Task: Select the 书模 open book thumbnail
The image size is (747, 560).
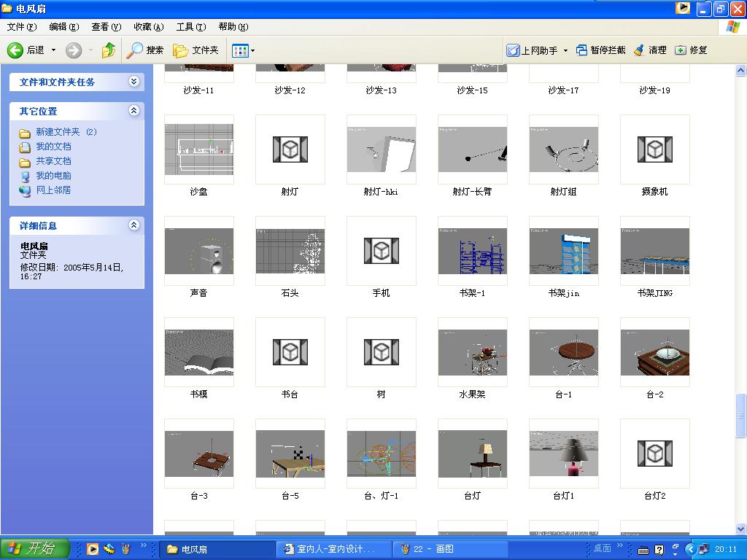Action: [x=199, y=352]
